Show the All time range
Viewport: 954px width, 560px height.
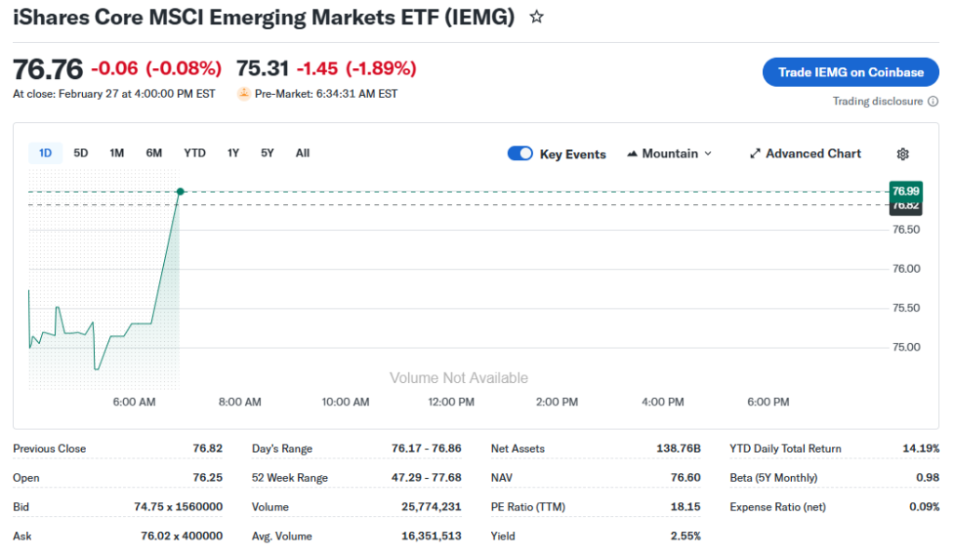pyautogui.click(x=303, y=153)
